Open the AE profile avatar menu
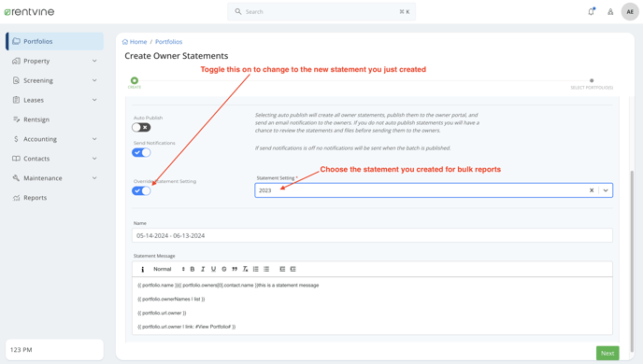Viewport: 643px width, 364px height. point(630,12)
